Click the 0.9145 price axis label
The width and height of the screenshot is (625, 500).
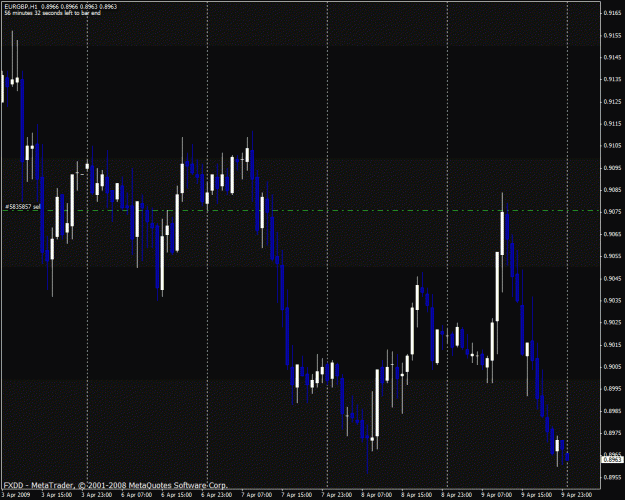point(612,57)
